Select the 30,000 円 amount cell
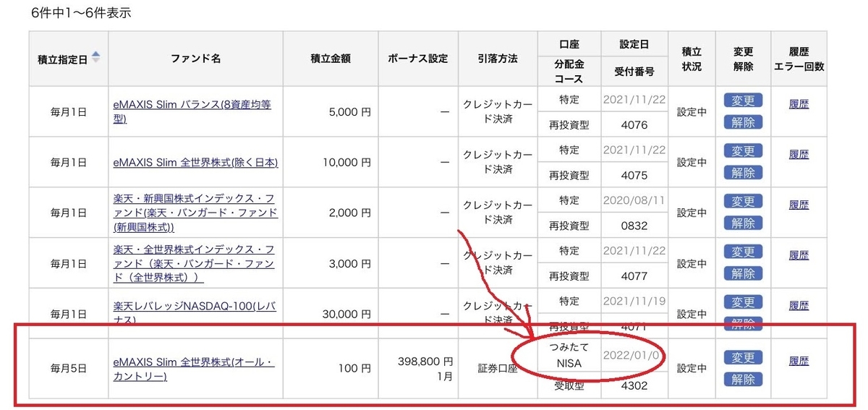 point(331,313)
